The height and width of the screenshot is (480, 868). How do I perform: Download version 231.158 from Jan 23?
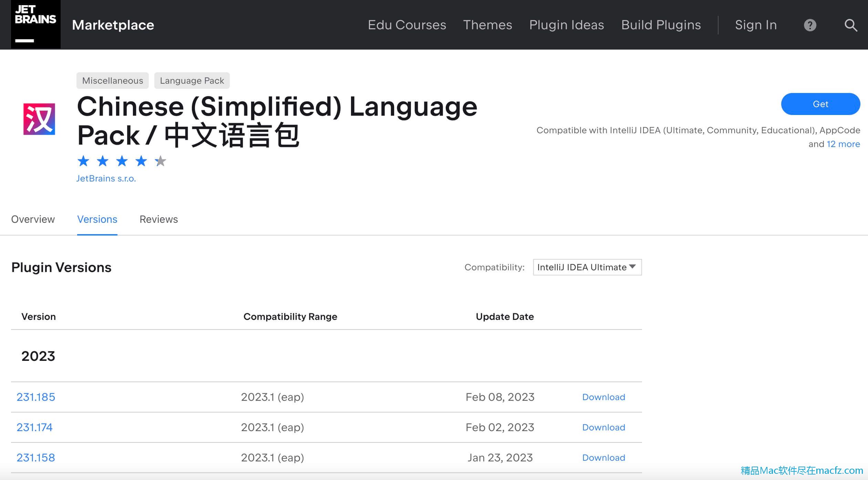(x=603, y=458)
